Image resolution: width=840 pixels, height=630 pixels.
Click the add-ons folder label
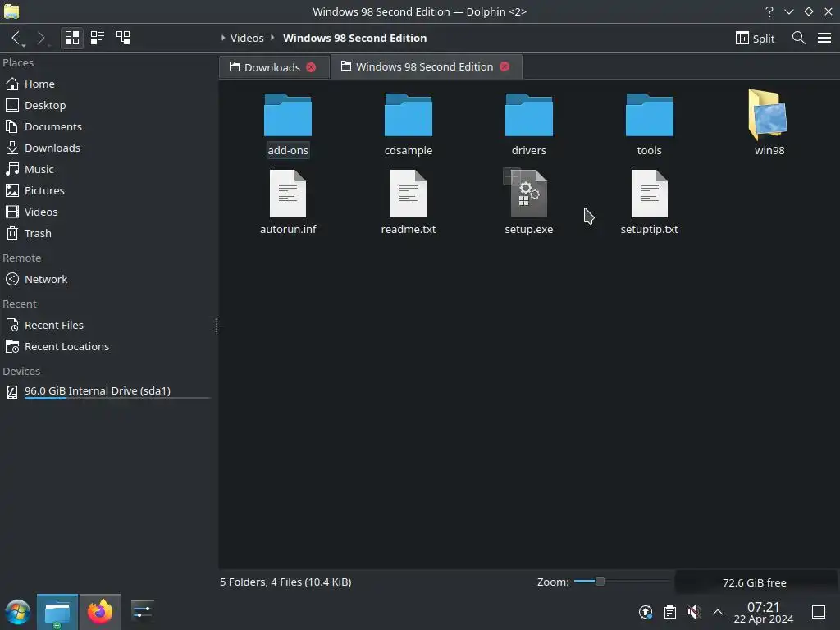coord(288,151)
